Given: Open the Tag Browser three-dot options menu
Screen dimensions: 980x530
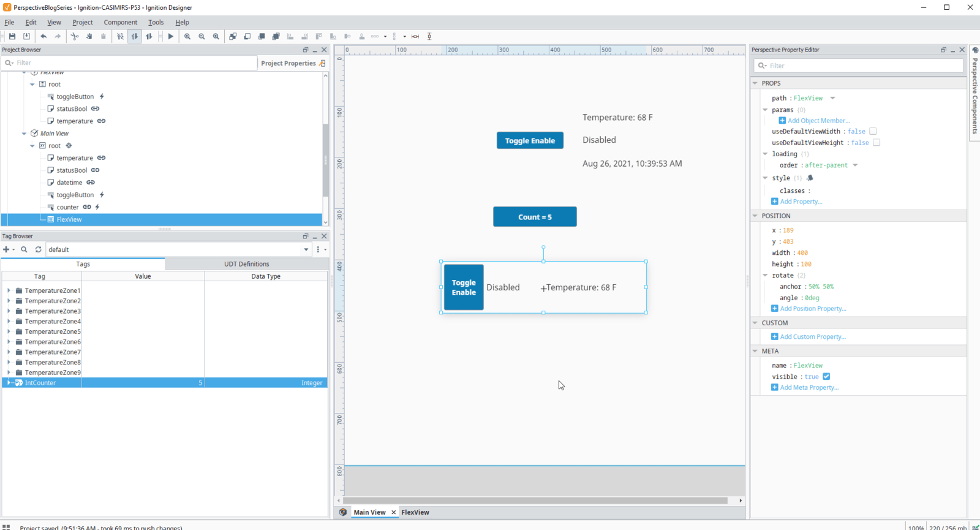Looking at the screenshot, I should click(x=318, y=249).
